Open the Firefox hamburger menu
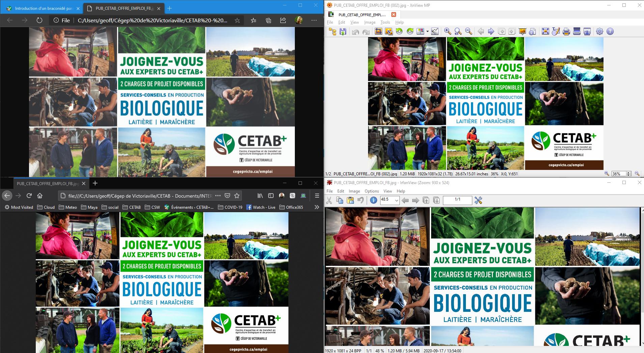Image resolution: width=644 pixels, height=353 pixels. [317, 196]
